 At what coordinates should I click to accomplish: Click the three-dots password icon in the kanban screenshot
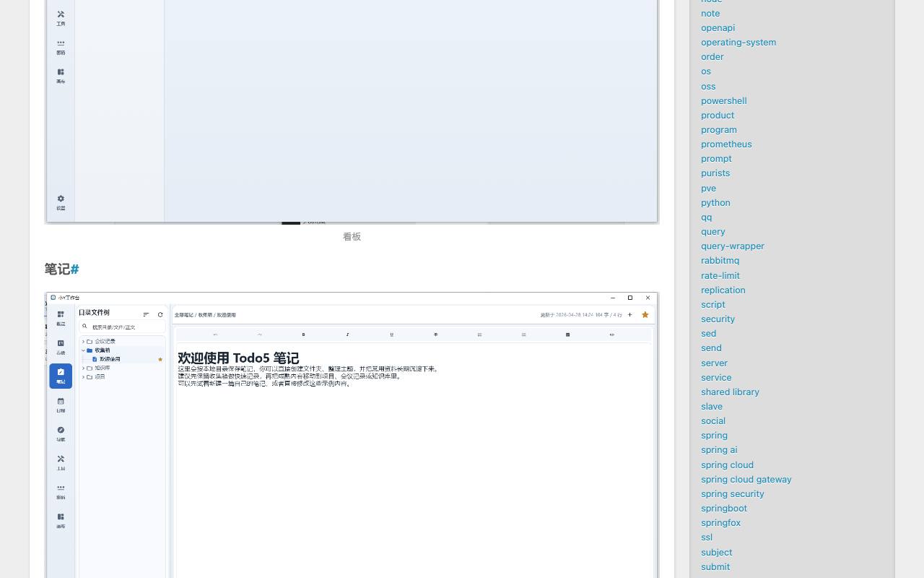tap(61, 43)
